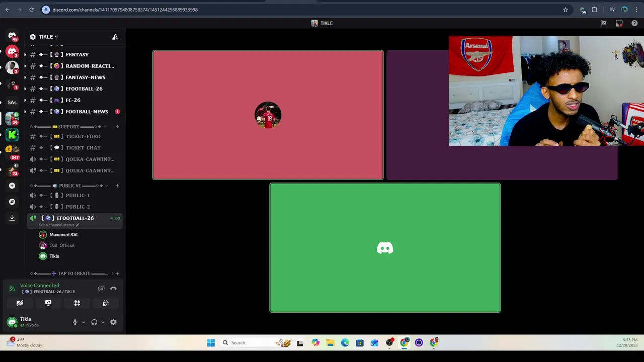Open Discord direct messages home icon
Viewport: 644px width, 362px height.
pyautogui.click(x=12, y=36)
